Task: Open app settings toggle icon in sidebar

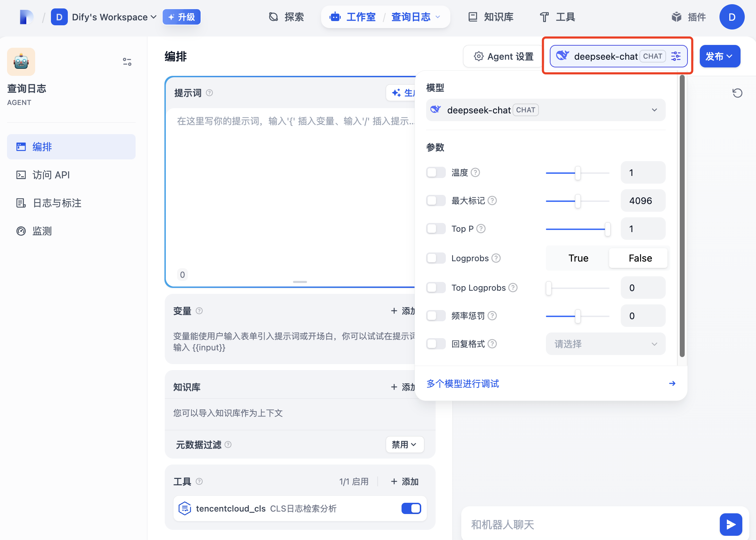Action: [x=127, y=62]
